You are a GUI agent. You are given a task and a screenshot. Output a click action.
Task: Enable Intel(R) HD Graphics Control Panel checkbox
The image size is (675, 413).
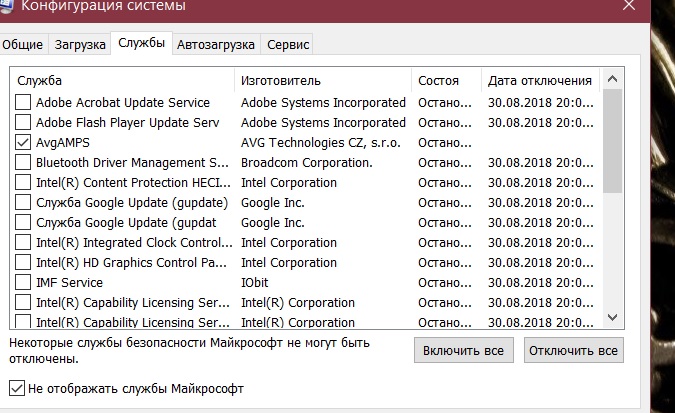[23, 263]
